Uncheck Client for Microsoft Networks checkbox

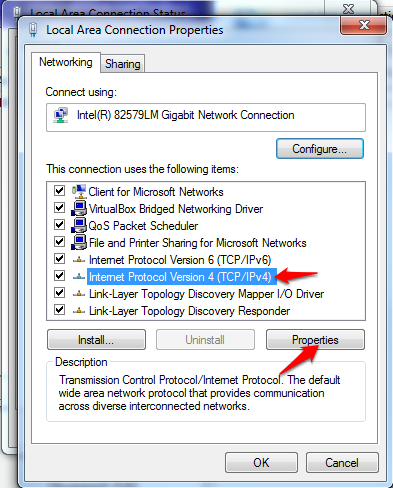[59, 191]
